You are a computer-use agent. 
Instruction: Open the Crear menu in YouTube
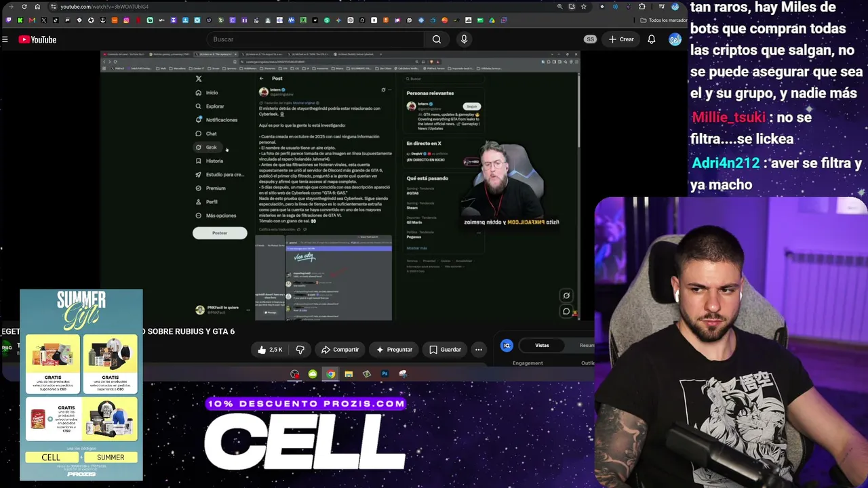pos(621,39)
